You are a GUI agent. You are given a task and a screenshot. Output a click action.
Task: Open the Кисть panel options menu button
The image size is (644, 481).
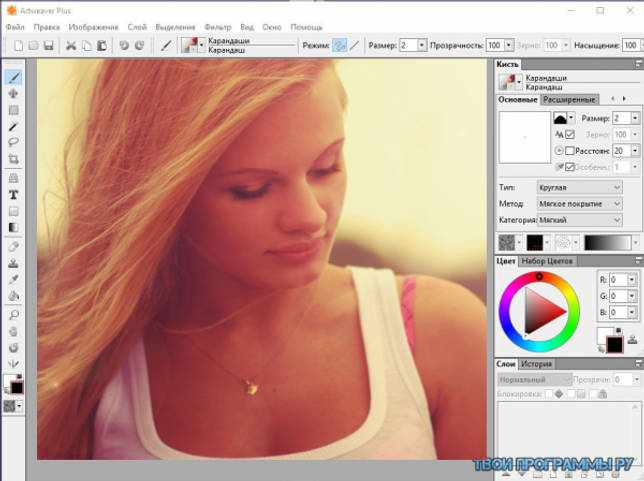tap(638, 64)
